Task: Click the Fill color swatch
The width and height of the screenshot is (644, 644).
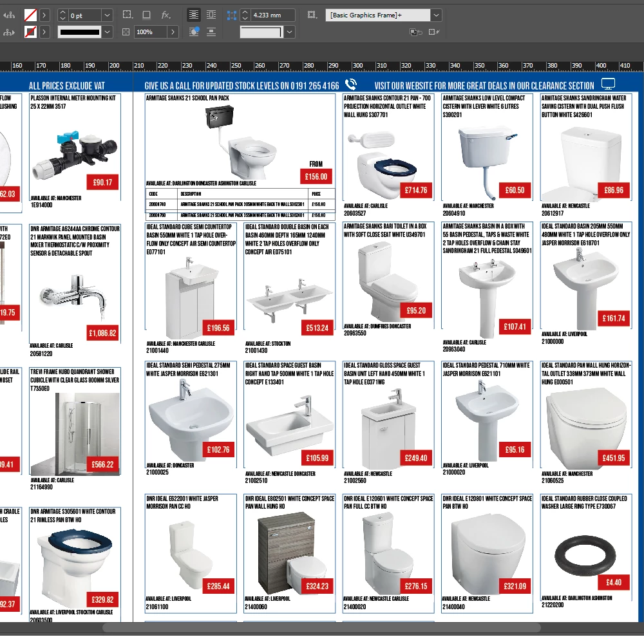Action: [30, 15]
